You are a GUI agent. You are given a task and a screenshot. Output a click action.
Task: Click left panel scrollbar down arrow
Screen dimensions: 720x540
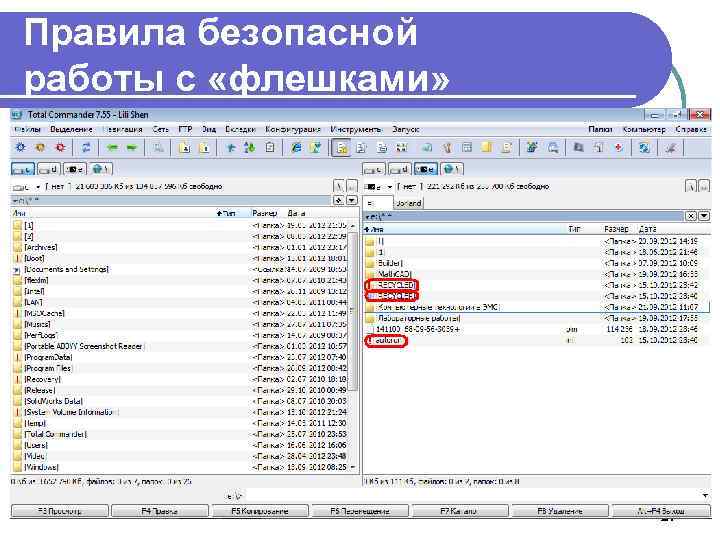pos(353,467)
